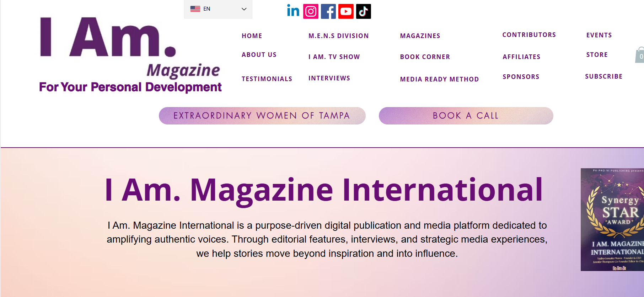Image resolution: width=644 pixels, height=297 pixels.
Task: Open the YouTube social icon
Action: click(346, 11)
